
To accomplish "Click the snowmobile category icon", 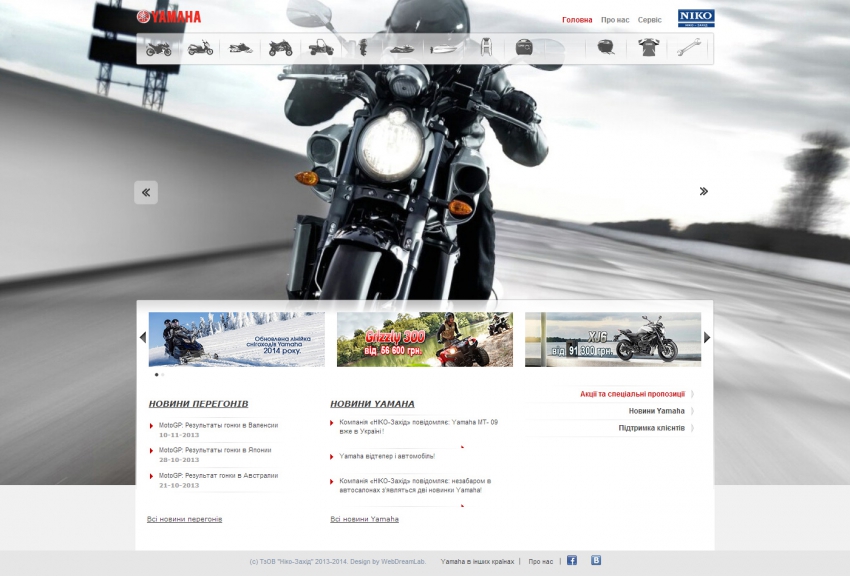I will pos(241,47).
